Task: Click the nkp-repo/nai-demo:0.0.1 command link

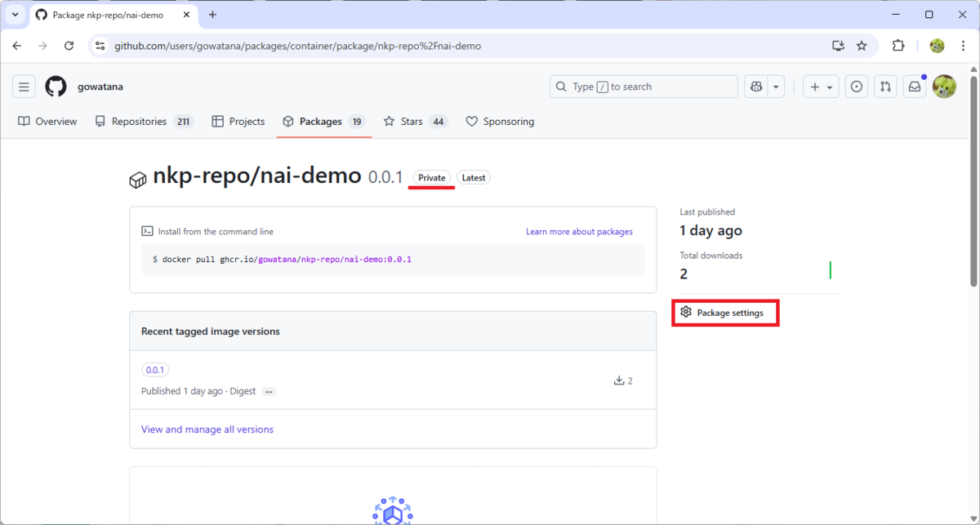Action: point(356,260)
